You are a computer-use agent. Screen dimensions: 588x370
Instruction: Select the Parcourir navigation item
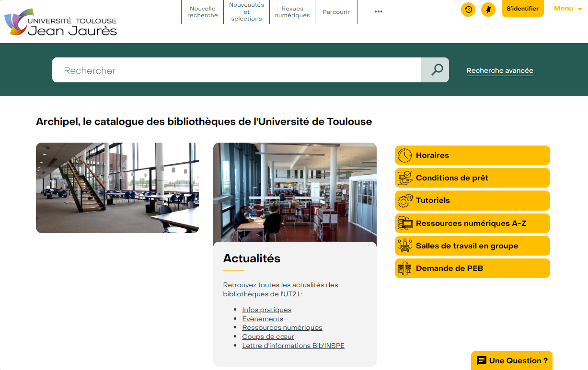[x=336, y=12]
